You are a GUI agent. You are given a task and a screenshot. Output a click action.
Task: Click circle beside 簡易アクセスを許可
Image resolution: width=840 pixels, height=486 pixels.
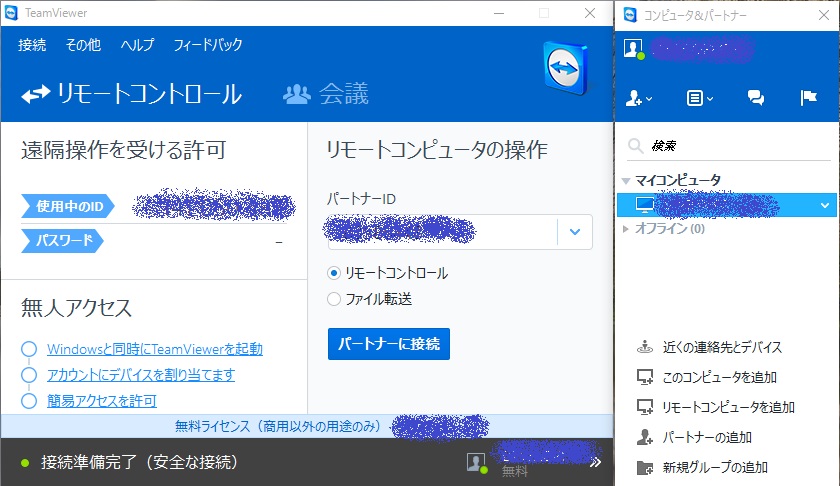(x=29, y=401)
